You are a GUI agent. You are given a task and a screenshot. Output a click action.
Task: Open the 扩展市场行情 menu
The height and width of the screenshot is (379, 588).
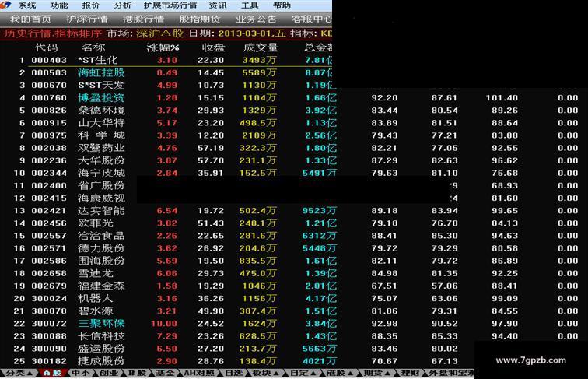[x=170, y=5]
